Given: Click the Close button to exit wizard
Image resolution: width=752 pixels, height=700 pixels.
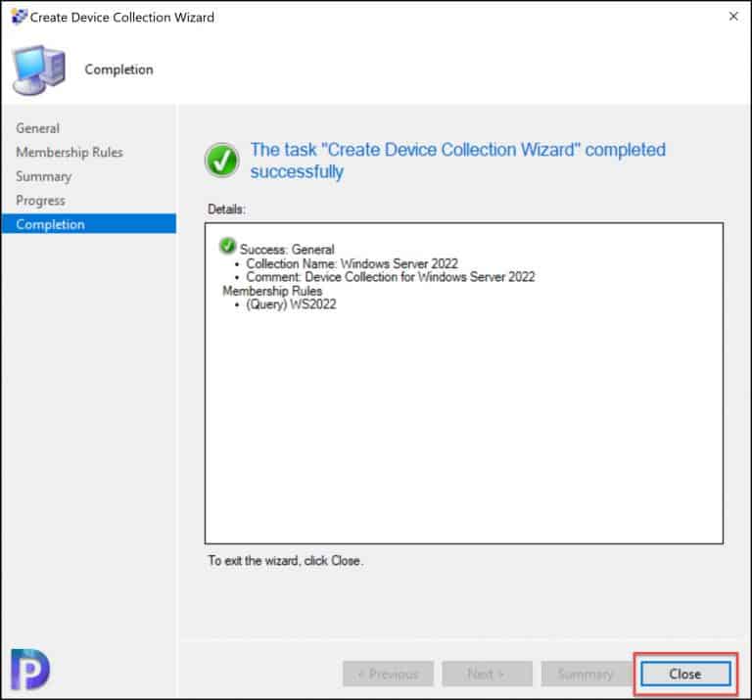Looking at the screenshot, I should [685, 674].
